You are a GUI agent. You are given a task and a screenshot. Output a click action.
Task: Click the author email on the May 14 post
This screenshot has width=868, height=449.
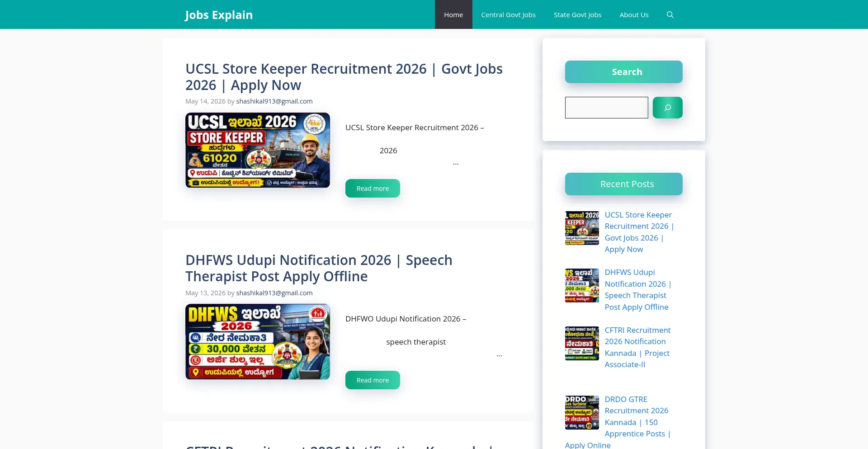[x=274, y=101]
